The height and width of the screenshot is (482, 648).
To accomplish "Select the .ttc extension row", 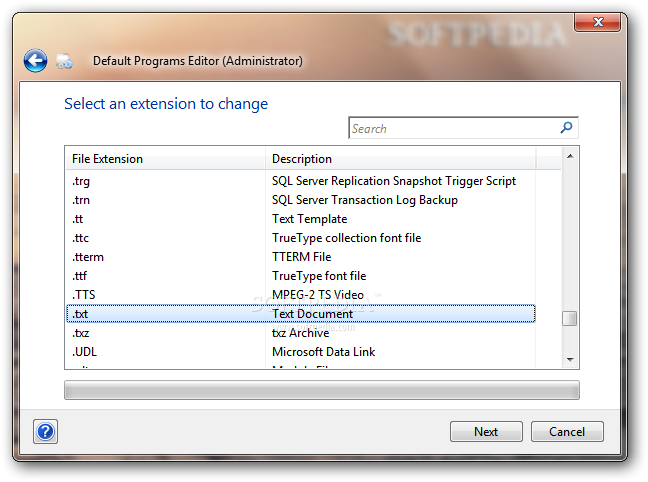I will (300, 238).
